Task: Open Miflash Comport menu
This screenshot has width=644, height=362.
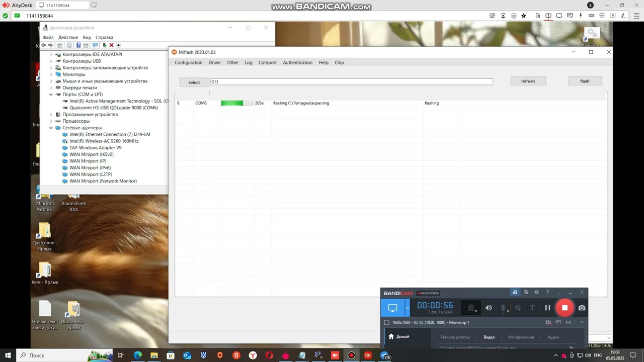Action: [x=268, y=63]
